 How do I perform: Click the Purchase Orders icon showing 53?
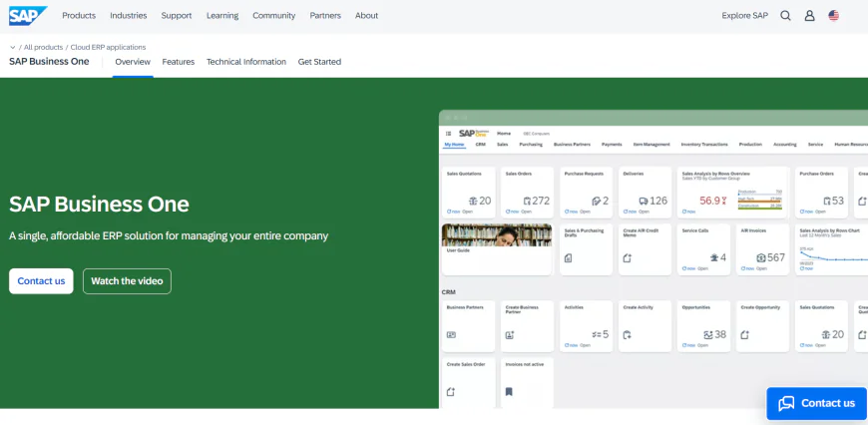827,201
